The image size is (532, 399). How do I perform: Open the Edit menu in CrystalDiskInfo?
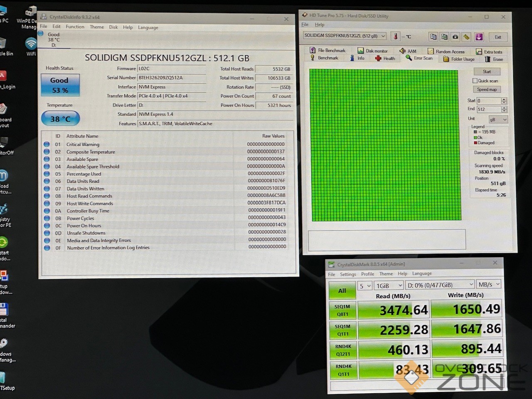click(57, 26)
